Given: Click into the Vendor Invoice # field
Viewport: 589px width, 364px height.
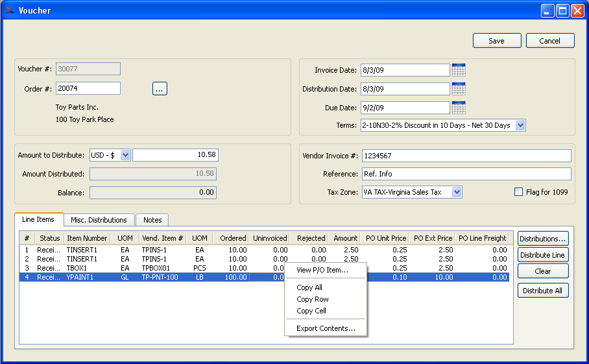Looking at the screenshot, I should pos(466,156).
